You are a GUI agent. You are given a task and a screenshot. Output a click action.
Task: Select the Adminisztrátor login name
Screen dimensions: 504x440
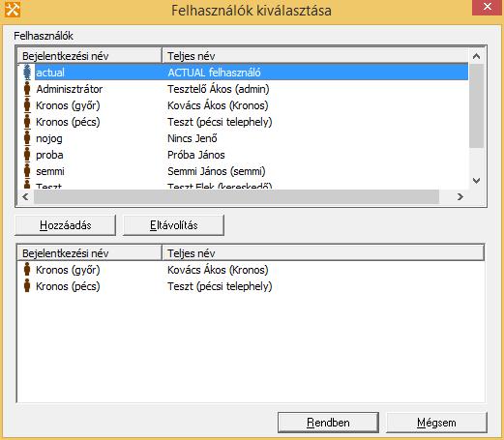coord(70,89)
